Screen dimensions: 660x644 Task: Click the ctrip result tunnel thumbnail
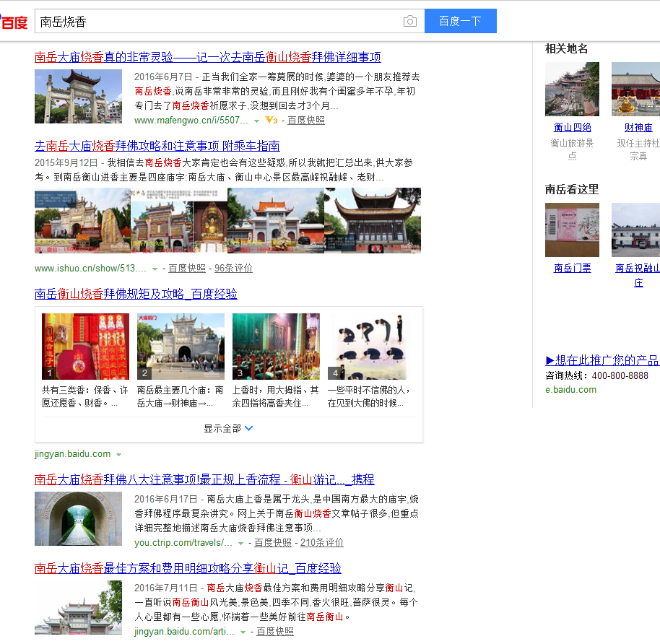click(78, 518)
